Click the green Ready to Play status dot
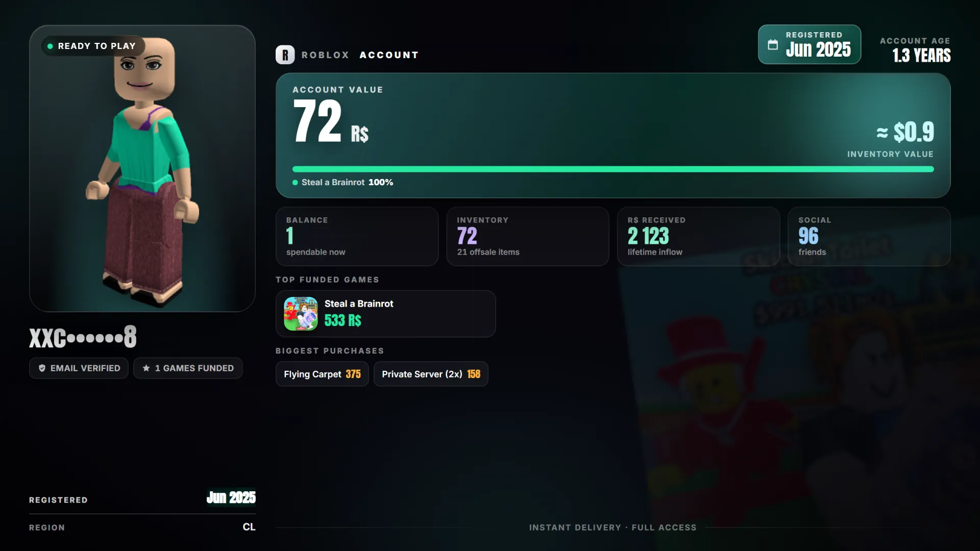The height and width of the screenshot is (551, 980). click(x=50, y=46)
